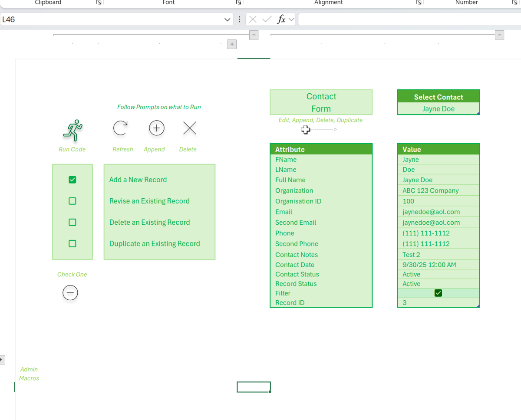Expand the row group plus at left edge
Image resolution: width=521 pixels, height=420 pixels.
click(x=1, y=359)
